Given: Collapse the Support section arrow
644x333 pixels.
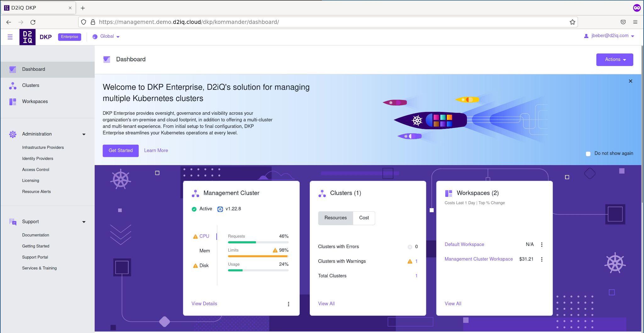Looking at the screenshot, I should (84, 222).
